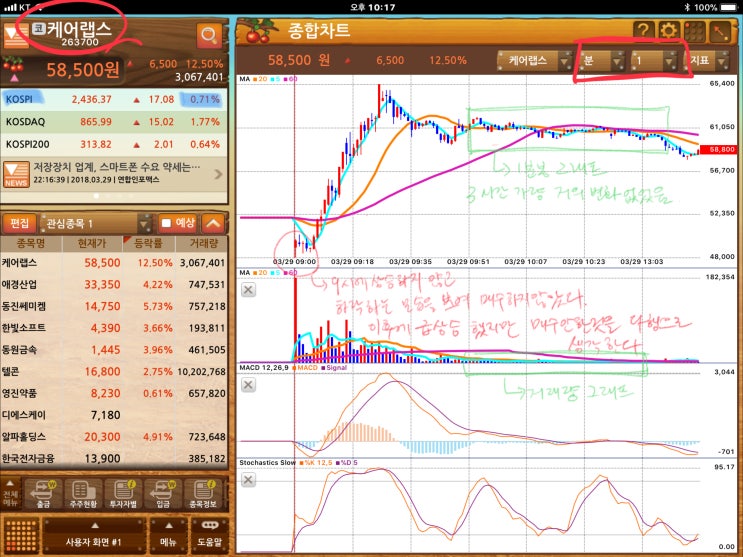Image resolution: width=743 pixels, height=557 pixels.
Task: Expand 사용자 화면 #1 selector
Action: click(93, 536)
